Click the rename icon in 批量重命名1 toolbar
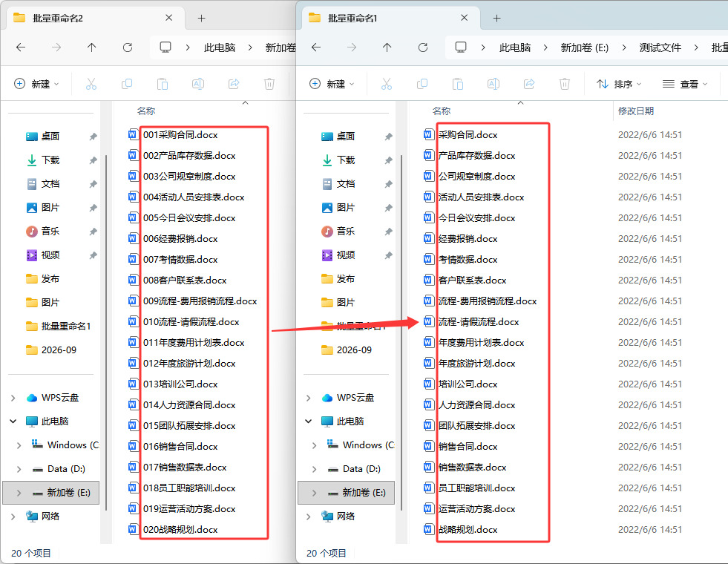728x564 pixels. [x=493, y=84]
